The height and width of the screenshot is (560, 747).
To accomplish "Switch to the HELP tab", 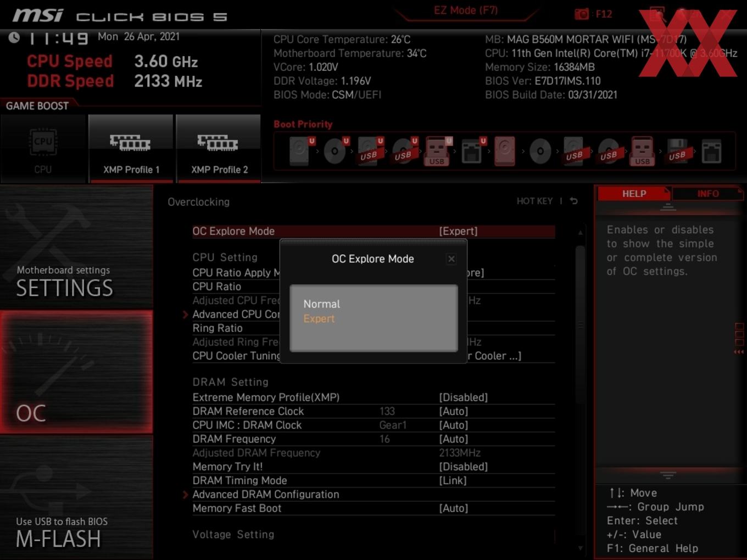I will pos(634,194).
